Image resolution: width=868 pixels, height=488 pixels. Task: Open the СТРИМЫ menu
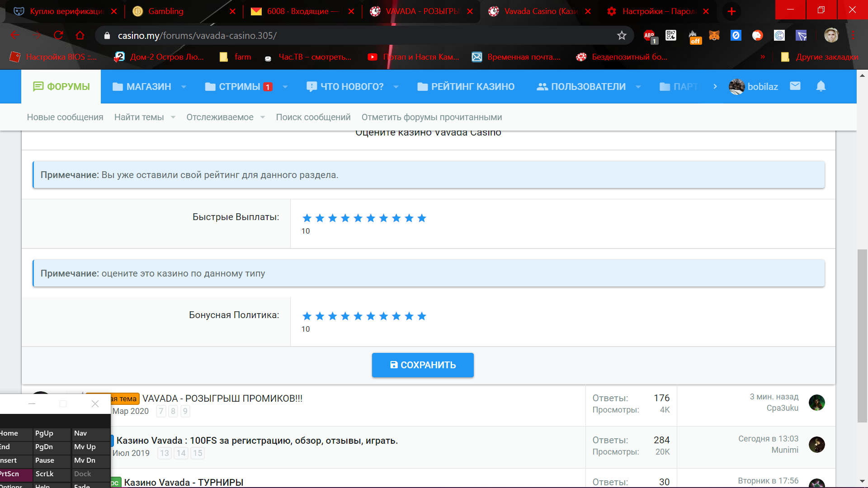tap(239, 87)
